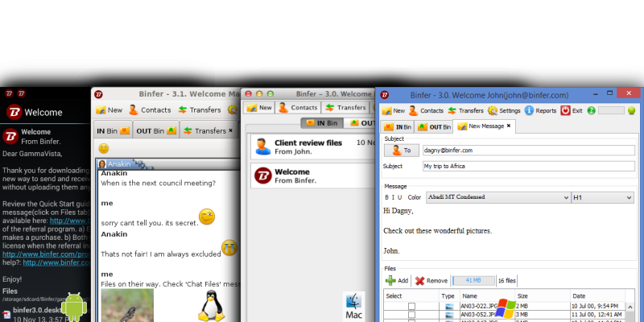Image resolution: width=644 pixels, height=322 pixels.
Task: Click the image type icon for AN03-022.JPG
Action: coord(449,306)
